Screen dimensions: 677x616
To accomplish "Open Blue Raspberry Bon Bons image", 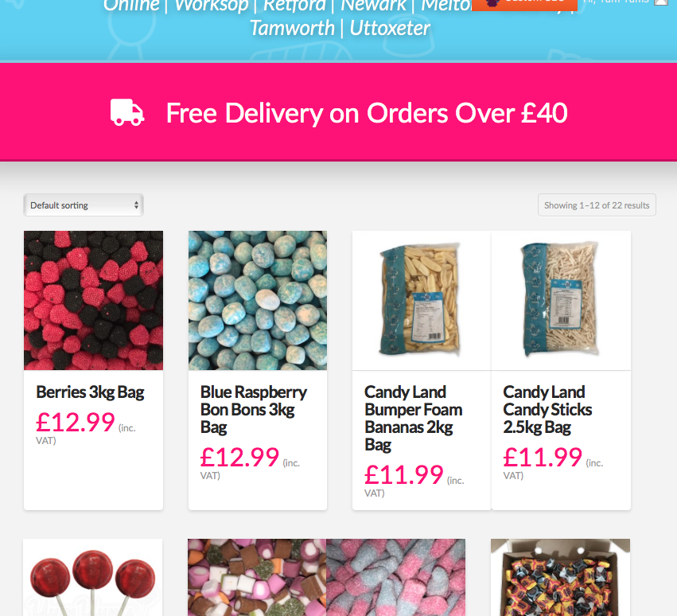I will pos(257,300).
